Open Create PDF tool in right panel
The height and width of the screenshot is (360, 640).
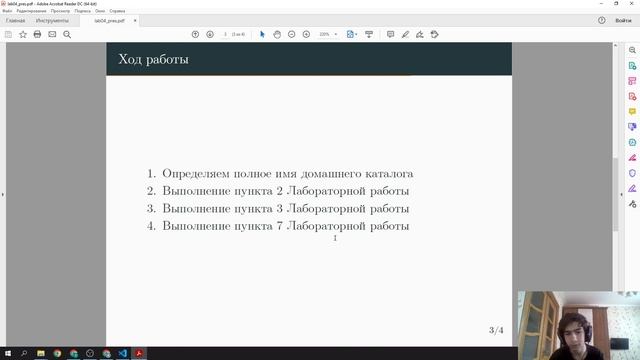pos(632,96)
